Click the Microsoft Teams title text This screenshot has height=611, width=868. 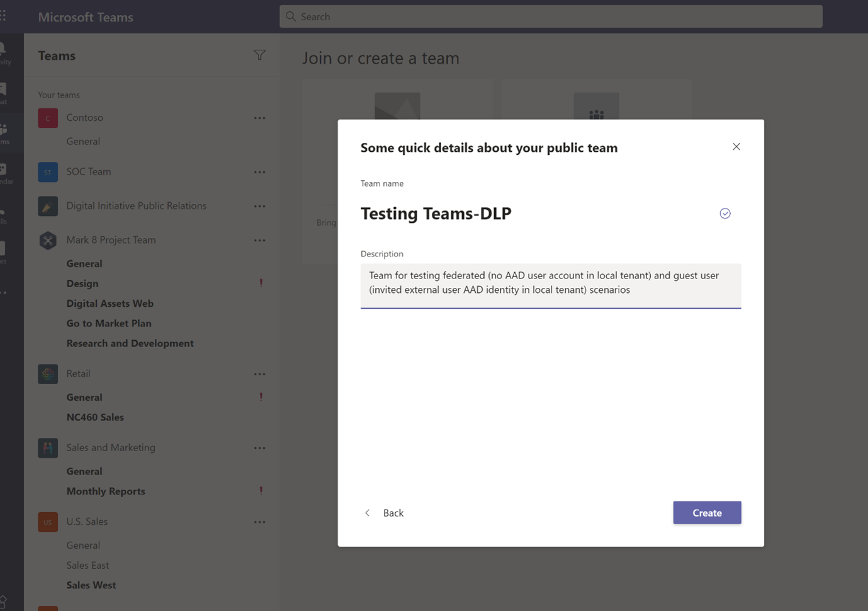[86, 17]
